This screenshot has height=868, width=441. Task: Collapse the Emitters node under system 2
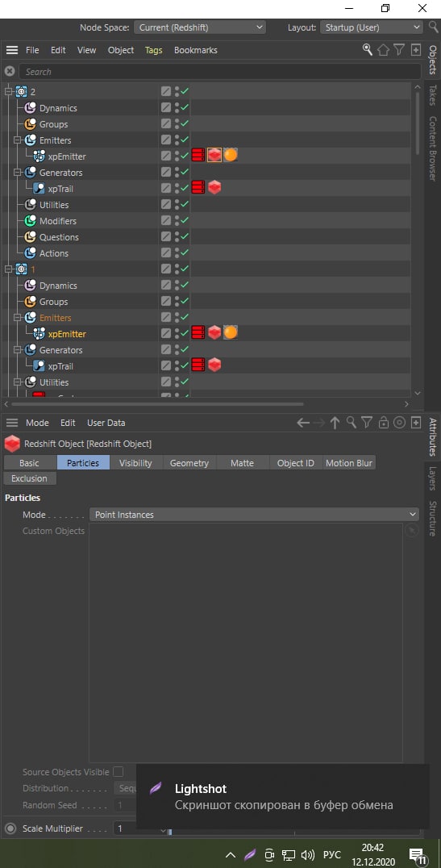pyautogui.click(x=17, y=140)
